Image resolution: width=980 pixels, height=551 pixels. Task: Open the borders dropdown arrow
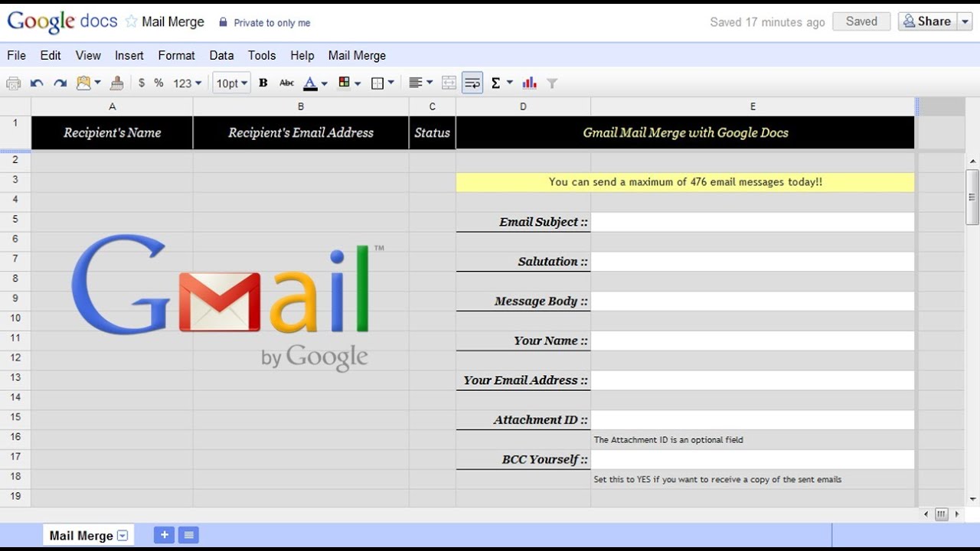391,83
